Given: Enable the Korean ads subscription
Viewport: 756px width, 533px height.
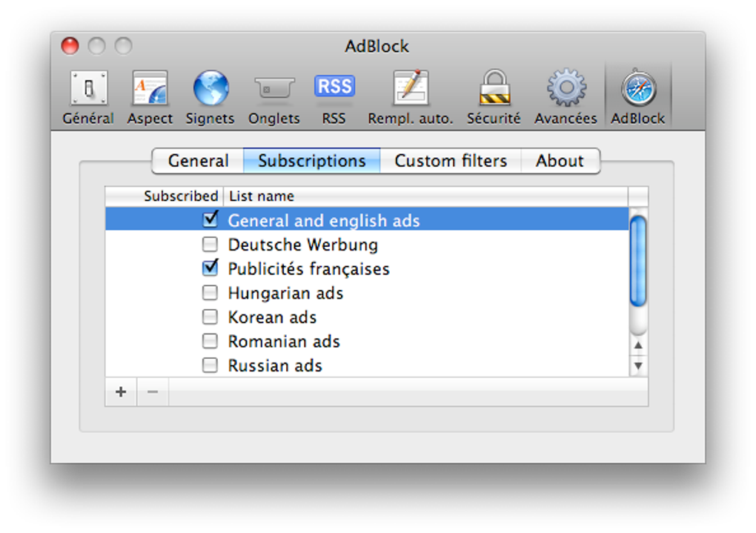Looking at the screenshot, I should click(x=210, y=317).
